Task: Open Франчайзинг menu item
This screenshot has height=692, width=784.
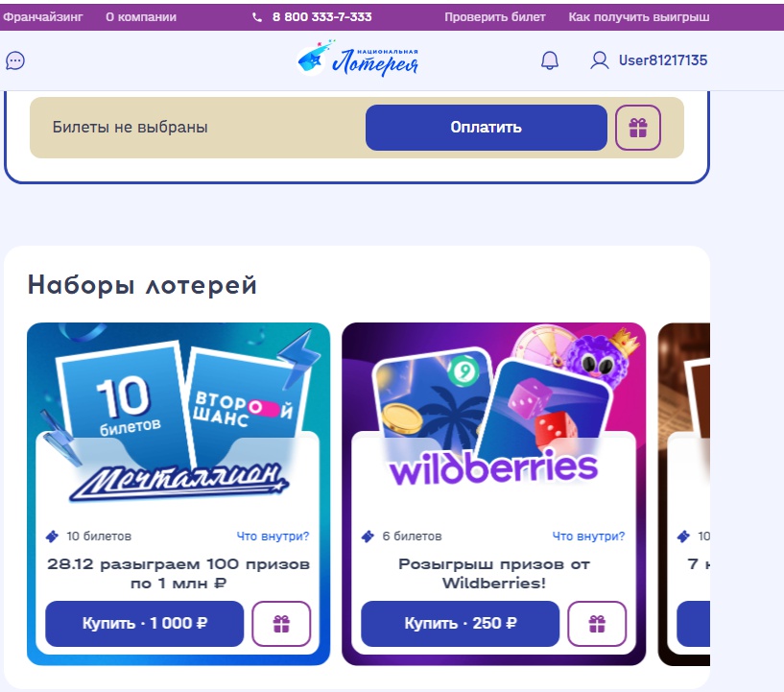Action: 42,17
